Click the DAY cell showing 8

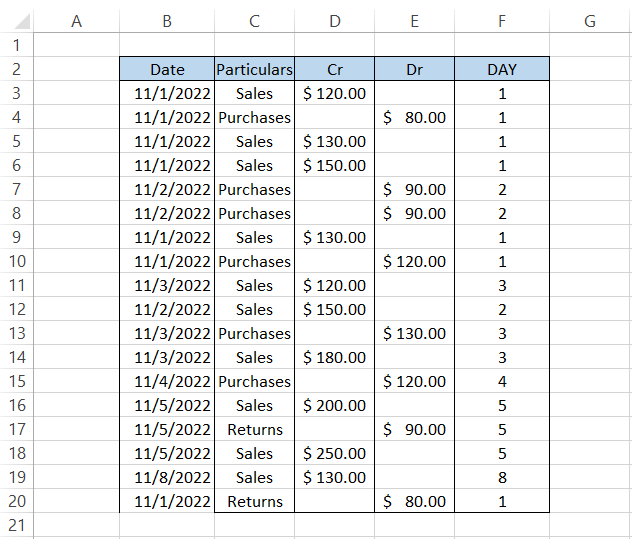pos(501,477)
